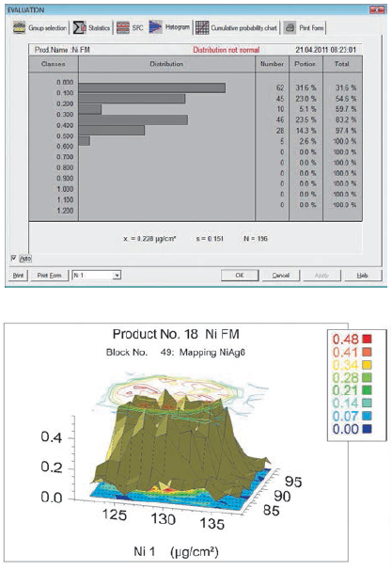Click the 97.4 % total value
392x570 pixels.
(346, 131)
